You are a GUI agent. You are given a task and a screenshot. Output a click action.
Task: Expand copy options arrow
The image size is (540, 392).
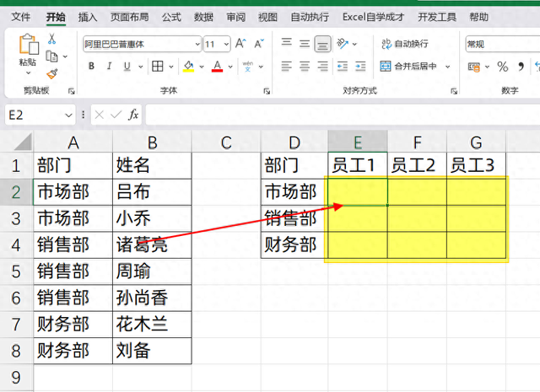(65, 56)
